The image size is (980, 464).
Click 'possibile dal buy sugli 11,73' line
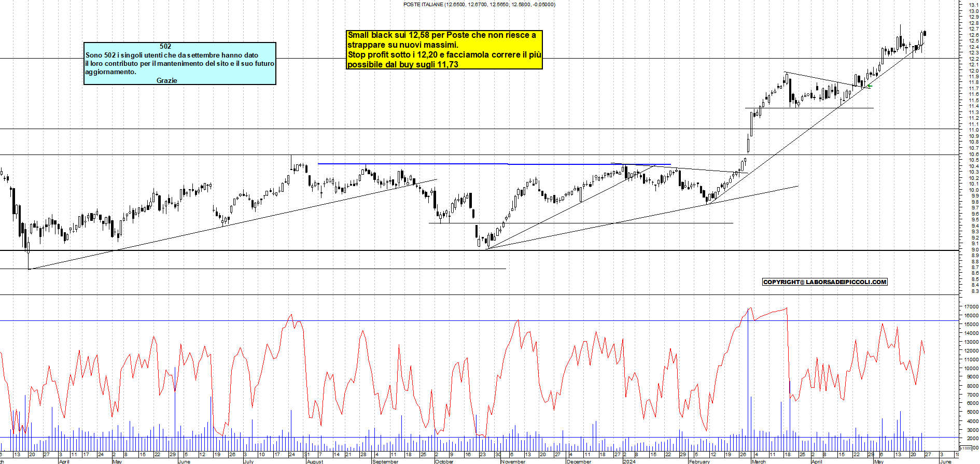click(403, 64)
